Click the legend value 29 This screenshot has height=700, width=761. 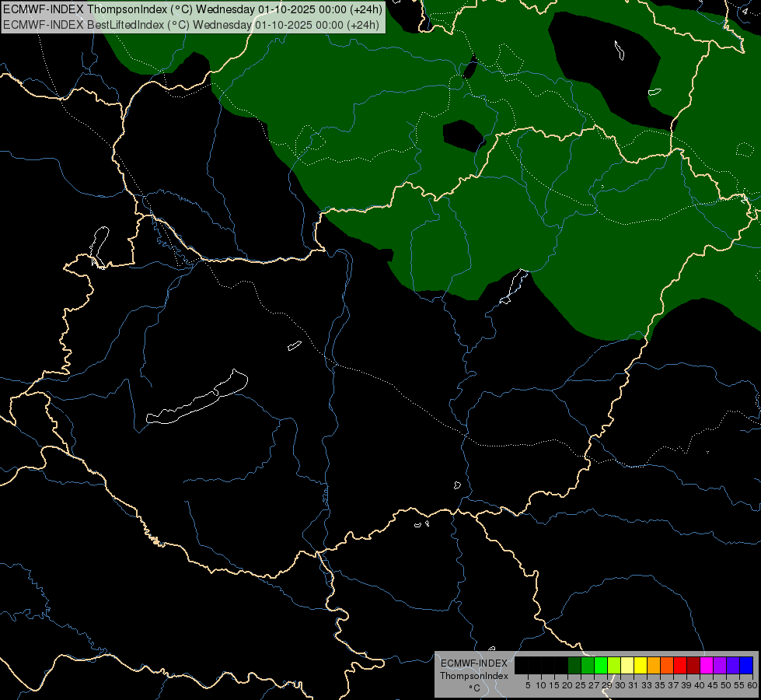coord(607,685)
